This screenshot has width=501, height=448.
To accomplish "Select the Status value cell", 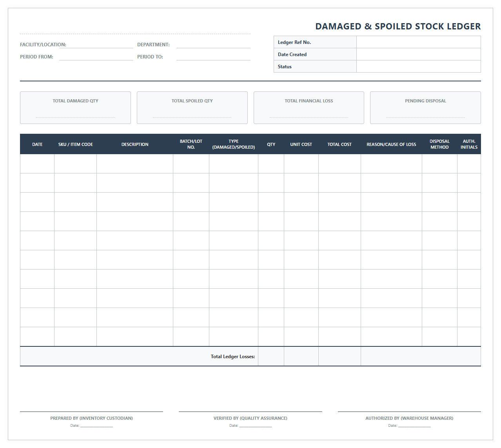I will [418, 67].
